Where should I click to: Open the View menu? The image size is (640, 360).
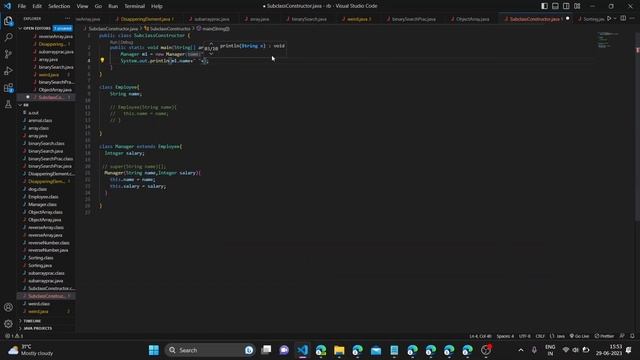click(82, 6)
